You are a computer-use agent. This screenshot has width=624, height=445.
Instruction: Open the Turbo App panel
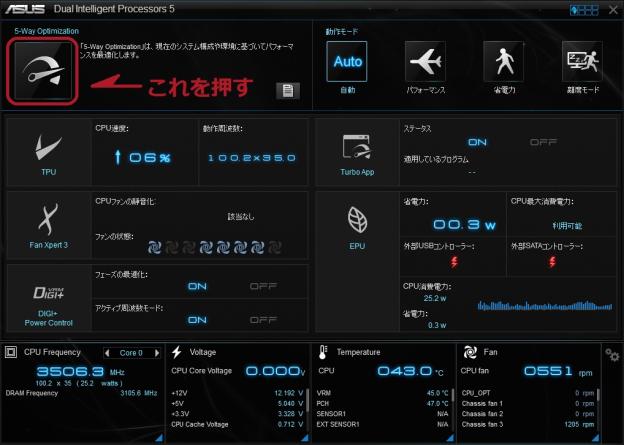(x=357, y=153)
